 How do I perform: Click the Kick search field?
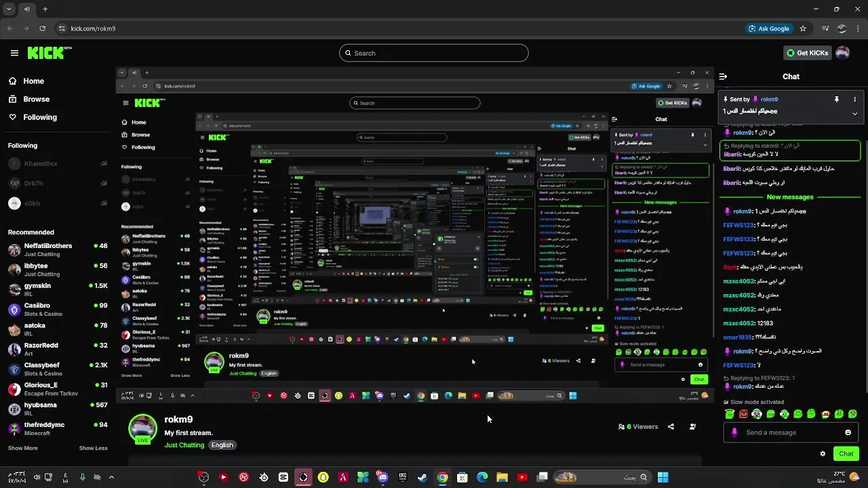coord(434,53)
